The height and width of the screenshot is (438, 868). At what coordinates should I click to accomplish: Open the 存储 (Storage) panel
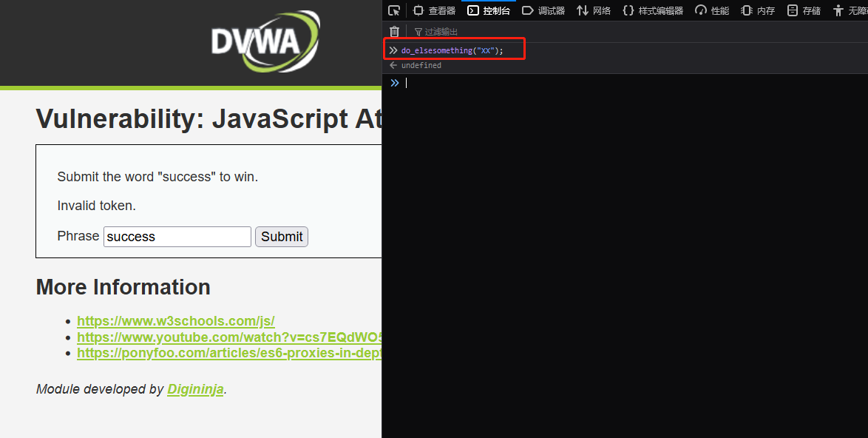(x=804, y=10)
